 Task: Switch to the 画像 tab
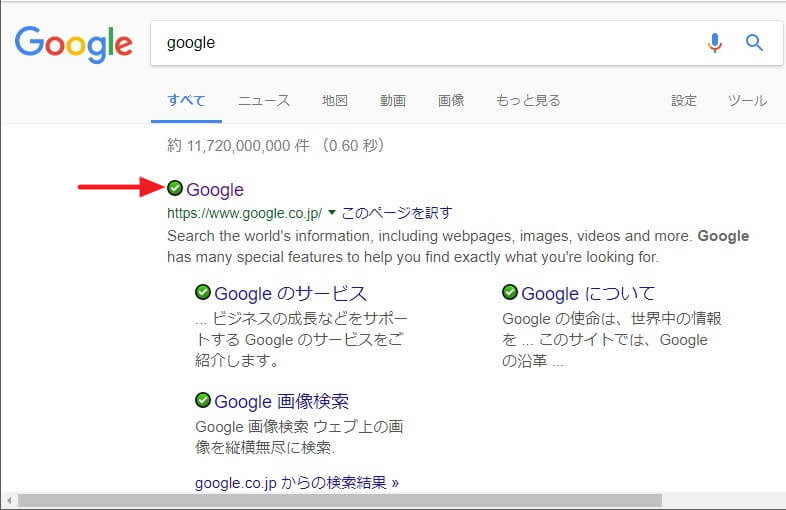click(x=451, y=100)
